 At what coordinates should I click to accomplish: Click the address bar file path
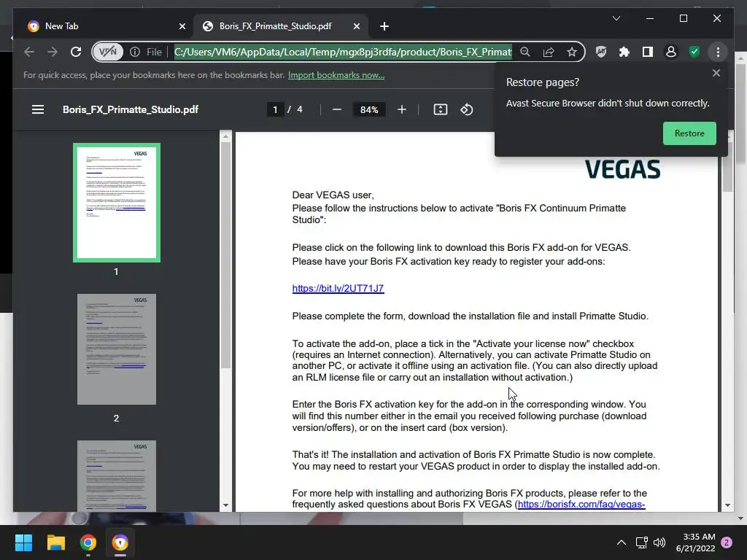click(343, 52)
